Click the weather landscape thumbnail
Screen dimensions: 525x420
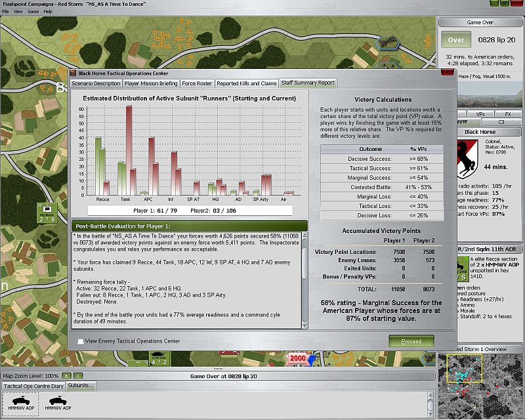click(489, 94)
